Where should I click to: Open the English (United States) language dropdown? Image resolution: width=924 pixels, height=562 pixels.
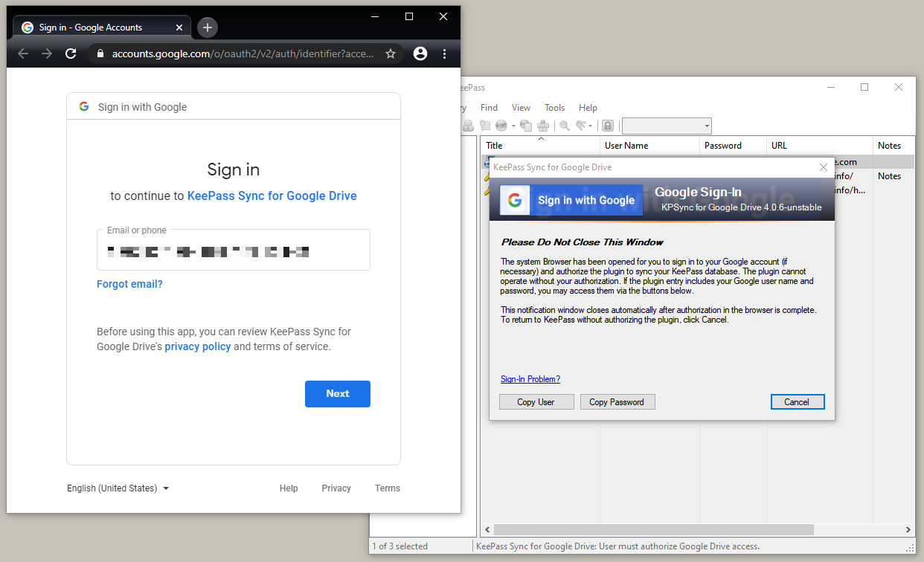[x=118, y=488]
